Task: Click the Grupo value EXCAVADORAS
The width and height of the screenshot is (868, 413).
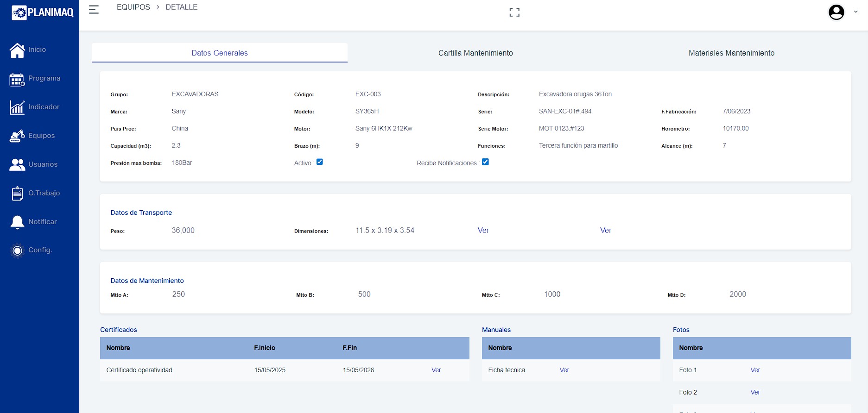Action: point(195,94)
